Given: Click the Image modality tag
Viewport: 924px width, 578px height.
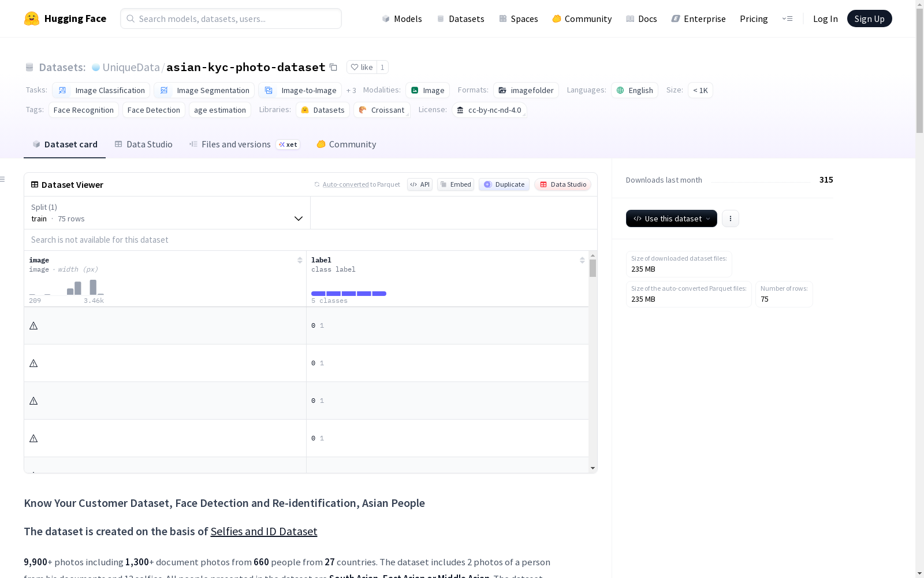Looking at the screenshot, I should [428, 90].
